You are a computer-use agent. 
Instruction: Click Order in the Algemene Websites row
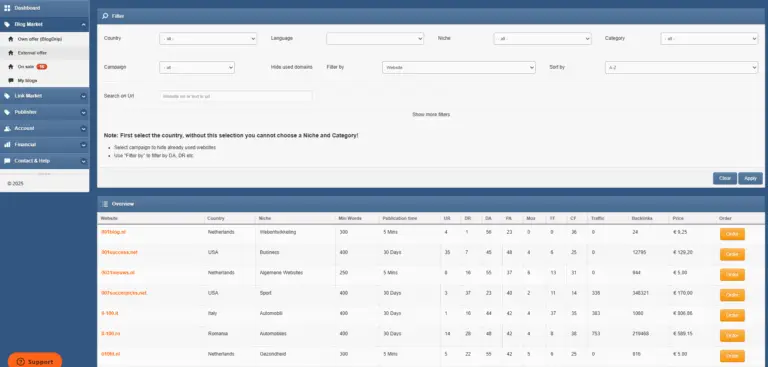click(732, 275)
